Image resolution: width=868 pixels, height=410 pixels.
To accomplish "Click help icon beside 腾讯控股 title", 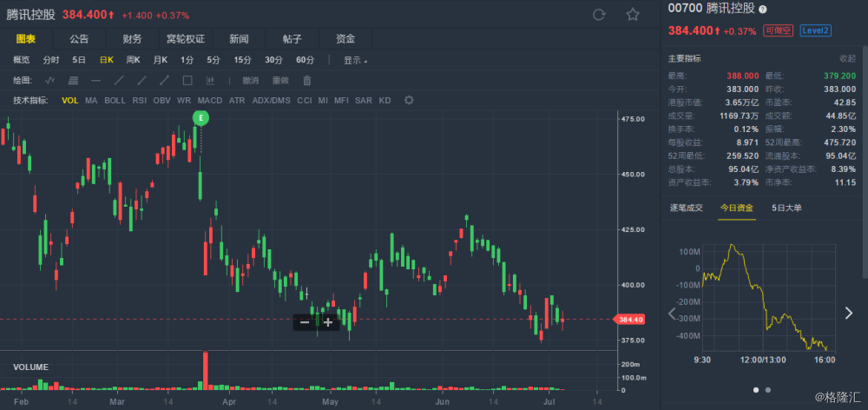I will (763, 10).
